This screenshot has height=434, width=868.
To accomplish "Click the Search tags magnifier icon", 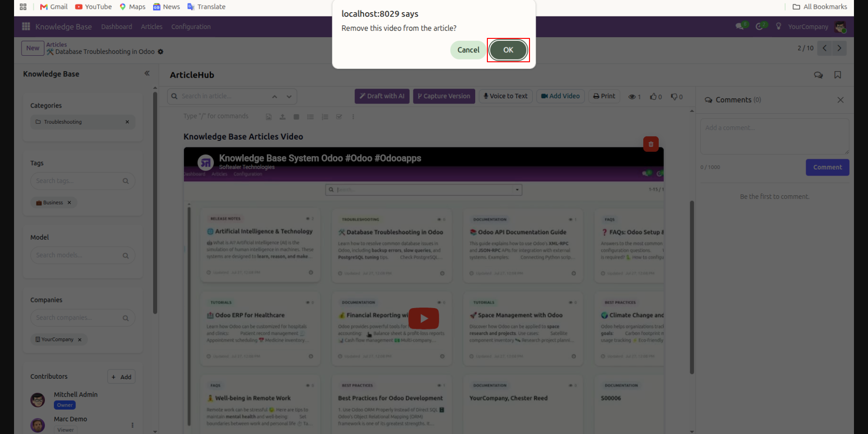I will pos(125,181).
